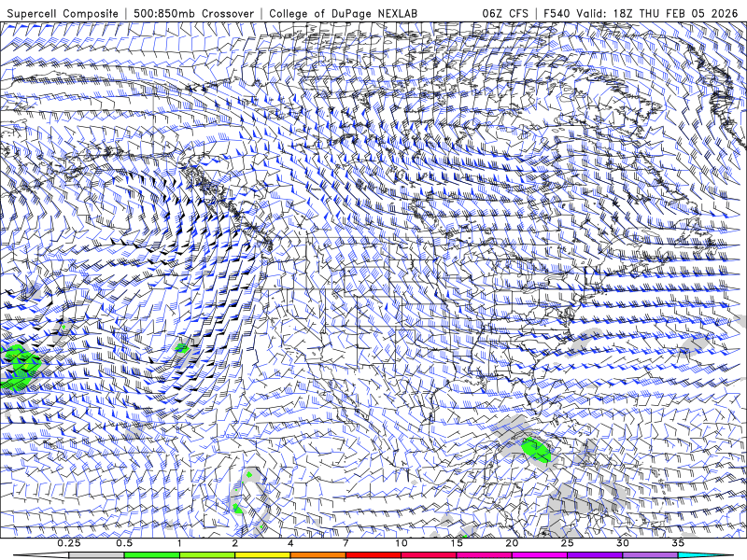Pick the hot pink 15–20 color bar segment
Screen dimensions: 747x560
[484, 555]
